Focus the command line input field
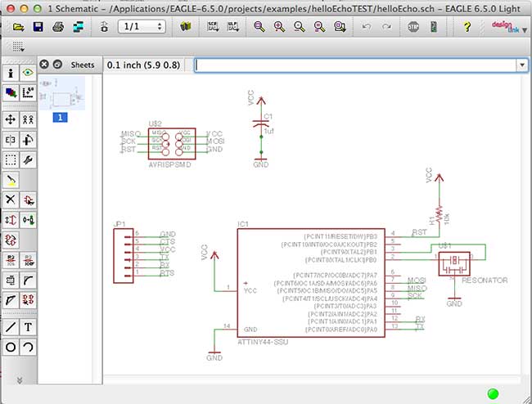Screen dimensions: 532x404 355,65
